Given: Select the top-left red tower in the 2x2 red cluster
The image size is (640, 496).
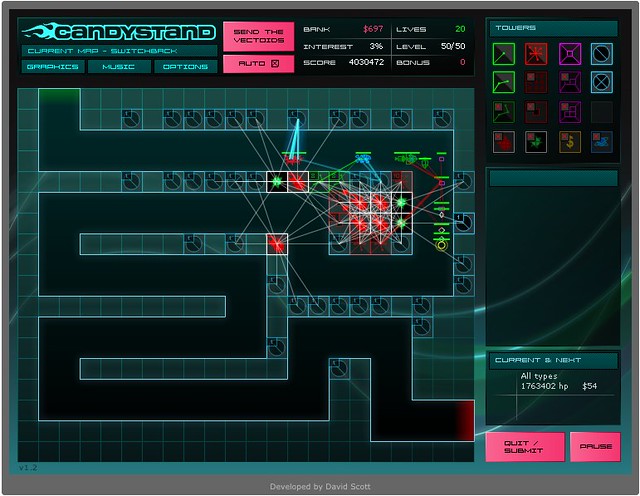Looking at the screenshot, I should 360,202.
